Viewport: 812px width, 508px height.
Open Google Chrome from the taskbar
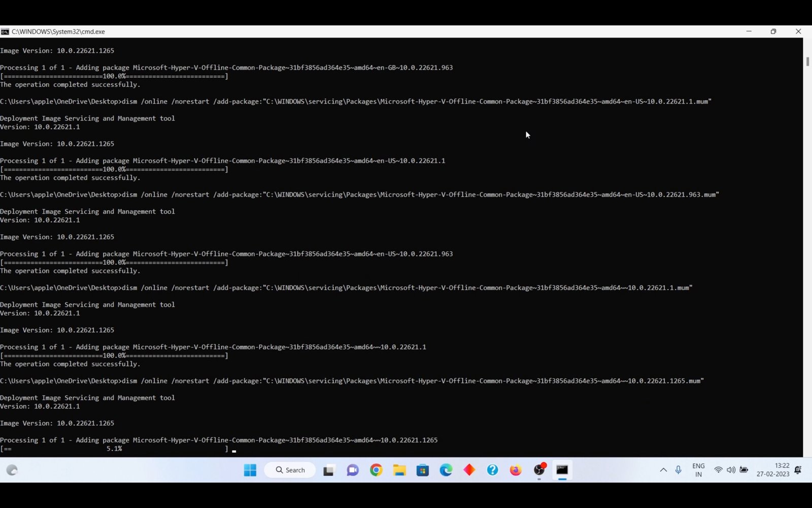click(x=376, y=470)
